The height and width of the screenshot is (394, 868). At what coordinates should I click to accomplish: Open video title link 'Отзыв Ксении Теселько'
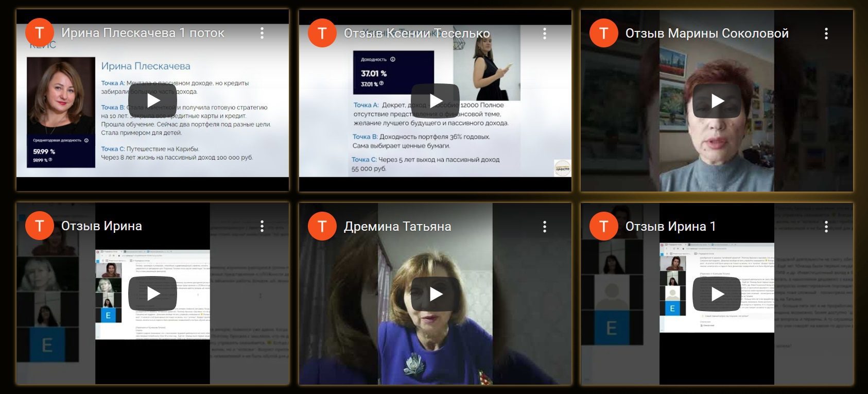pyautogui.click(x=417, y=33)
